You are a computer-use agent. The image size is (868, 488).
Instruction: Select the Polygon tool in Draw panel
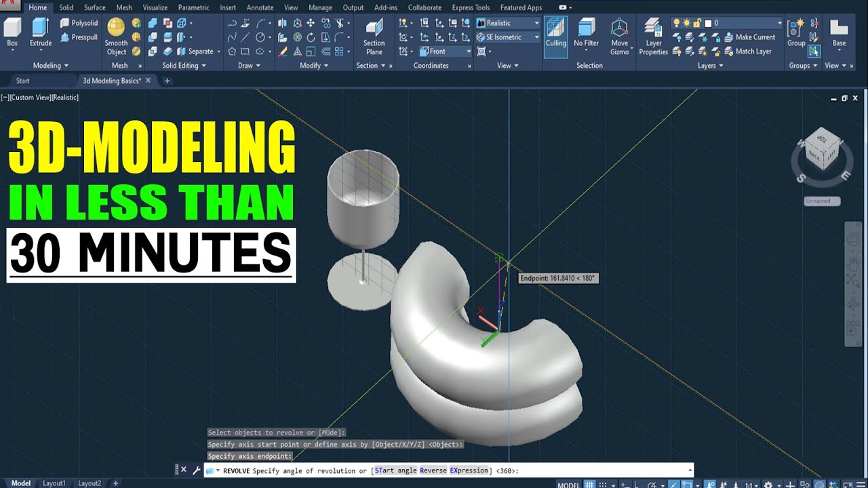click(x=232, y=52)
